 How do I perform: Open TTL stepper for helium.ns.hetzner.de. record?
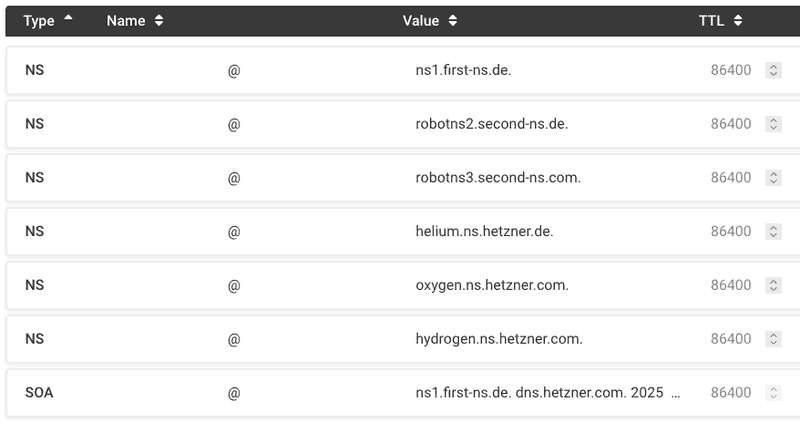click(773, 231)
